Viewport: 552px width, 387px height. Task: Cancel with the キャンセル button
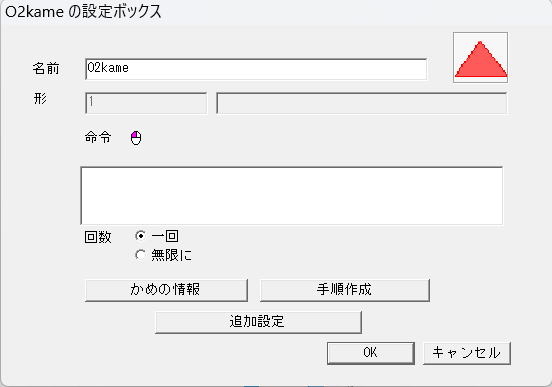click(x=466, y=353)
